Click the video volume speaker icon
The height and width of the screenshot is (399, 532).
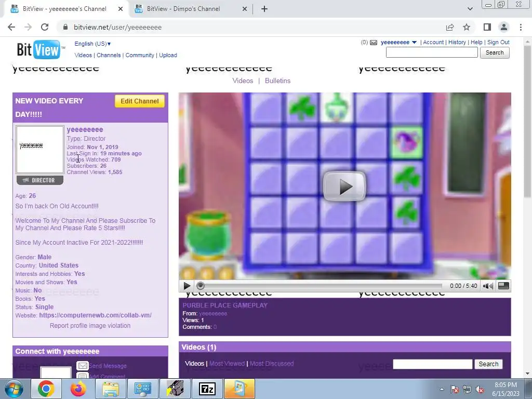click(x=488, y=286)
